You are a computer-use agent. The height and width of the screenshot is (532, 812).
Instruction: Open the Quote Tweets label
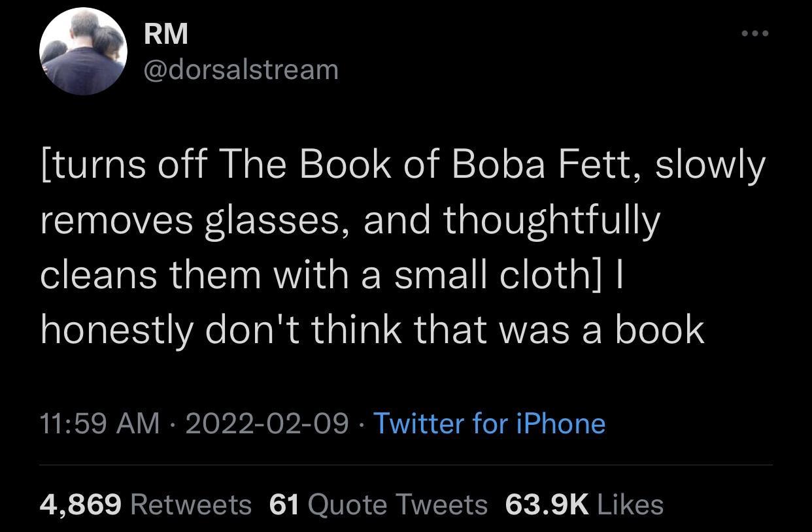397,504
